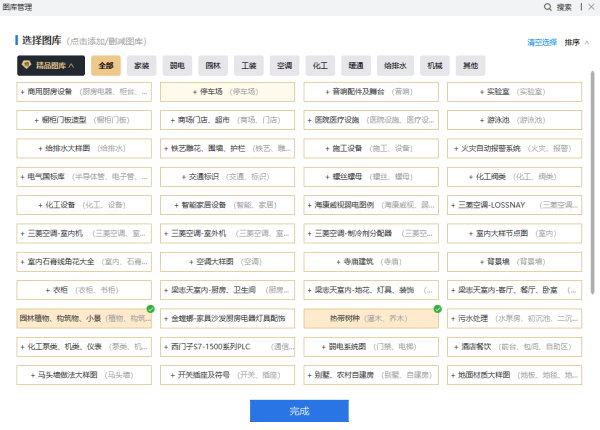600x430 pixels.
Task: Select the 工装 category tab
Action: pos(249,65)
